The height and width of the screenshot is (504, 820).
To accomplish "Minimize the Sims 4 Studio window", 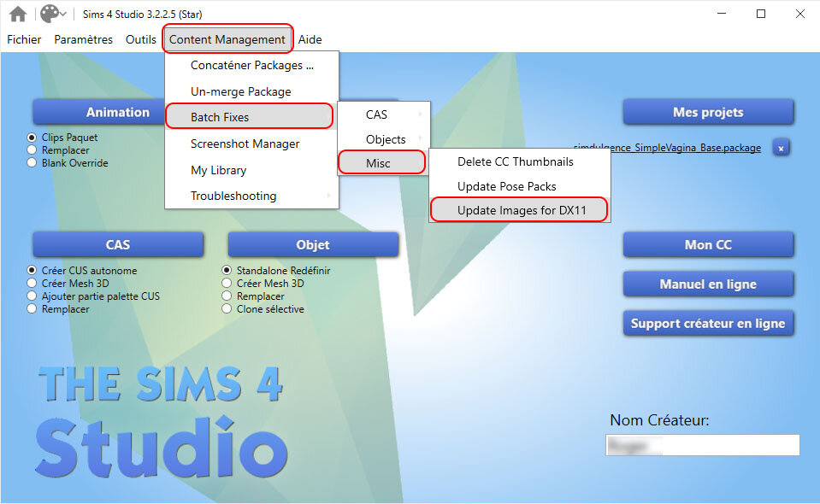I will [x=722, y=15].
